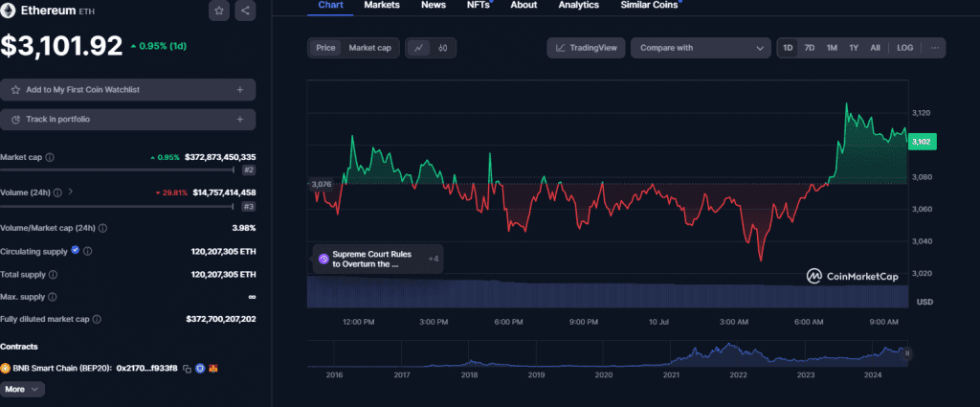Click the info icon beside Market cap label

(50, 157)
